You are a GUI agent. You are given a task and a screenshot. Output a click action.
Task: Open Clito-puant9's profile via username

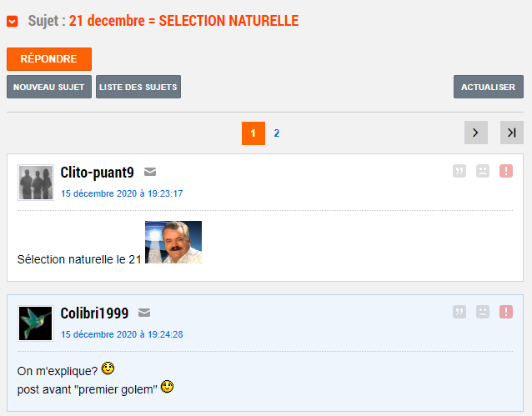(x=97, y=173)
